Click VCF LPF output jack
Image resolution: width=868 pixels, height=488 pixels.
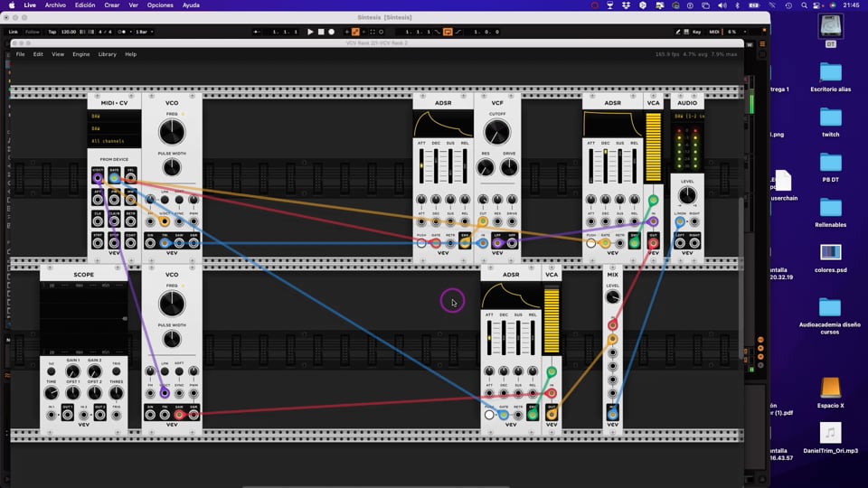[x=497, y=243]
